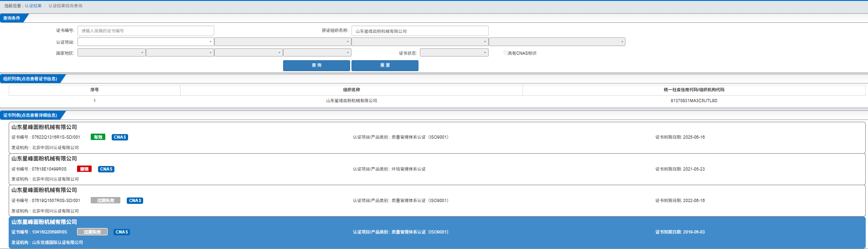The width and height of the screenshot is (868, 249).
Task: Select 山东星峰面粉机械有限公司 in the organization table
Action: point(351,101)
